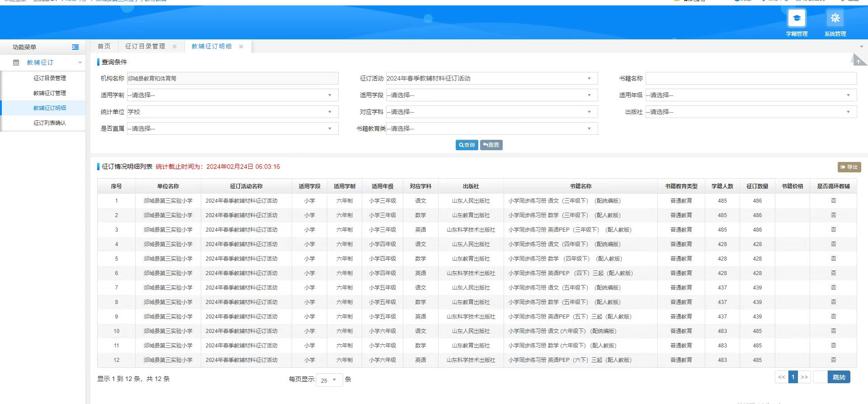Click the calendar icon beside 教辅征订
This screenshot has height=404, width=868.
pos(16,62)
